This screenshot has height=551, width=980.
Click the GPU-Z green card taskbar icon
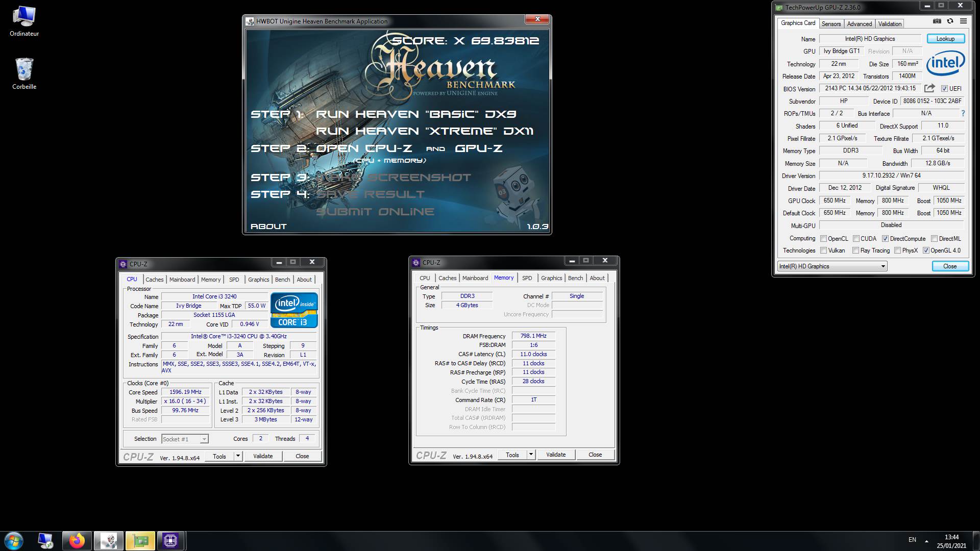pos(140,540)
